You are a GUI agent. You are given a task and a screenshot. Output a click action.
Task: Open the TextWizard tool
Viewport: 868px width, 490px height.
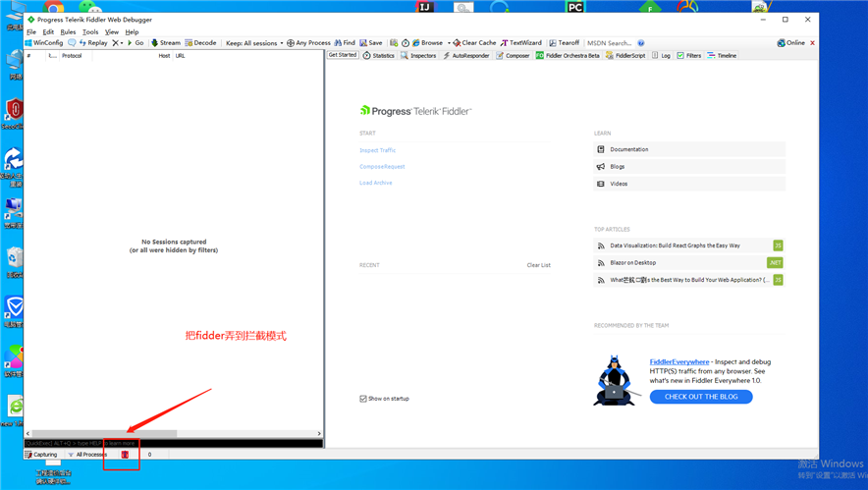tap(521, 42)
